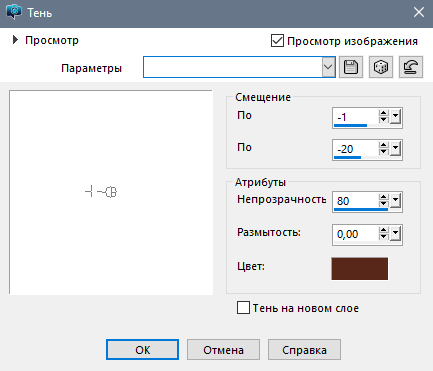Click the blue slider bar under opacity 80
Screen dimensions: 433x371
pyautogui.click(x=361, y=209)
